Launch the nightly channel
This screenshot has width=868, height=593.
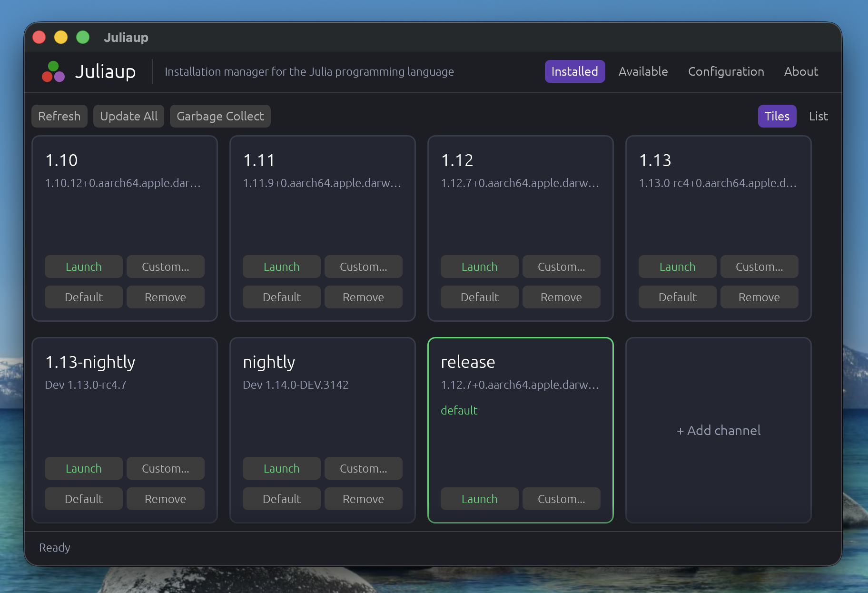[282, 468]
